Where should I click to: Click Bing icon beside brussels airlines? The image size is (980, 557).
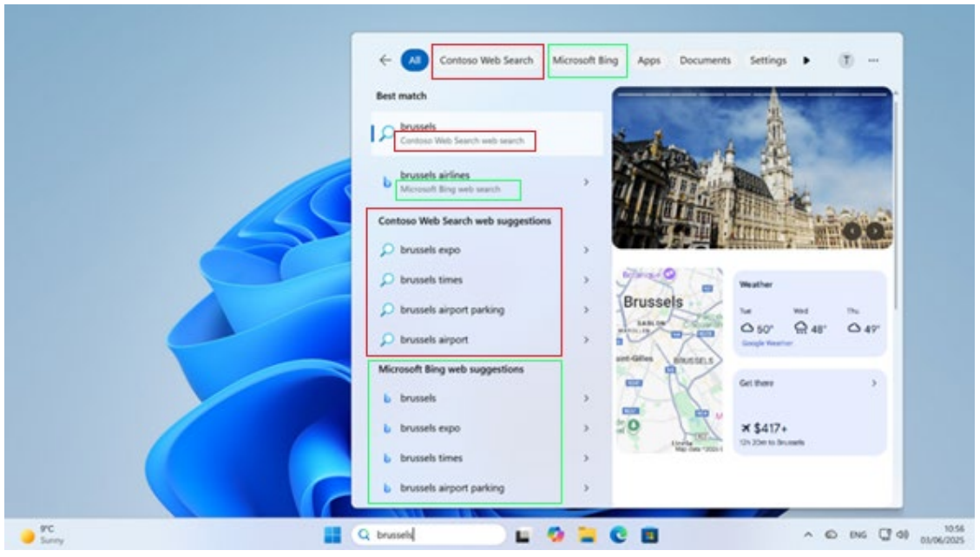[x=387, y=181]
